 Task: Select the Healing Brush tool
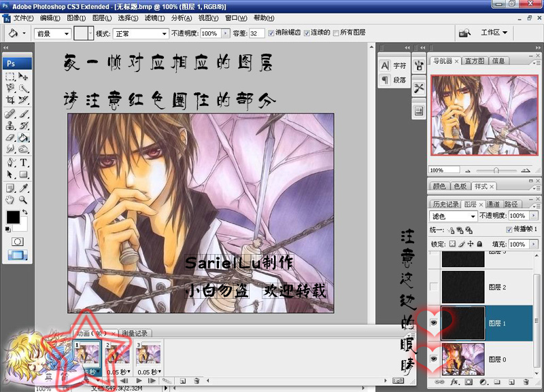pos(10,113)
